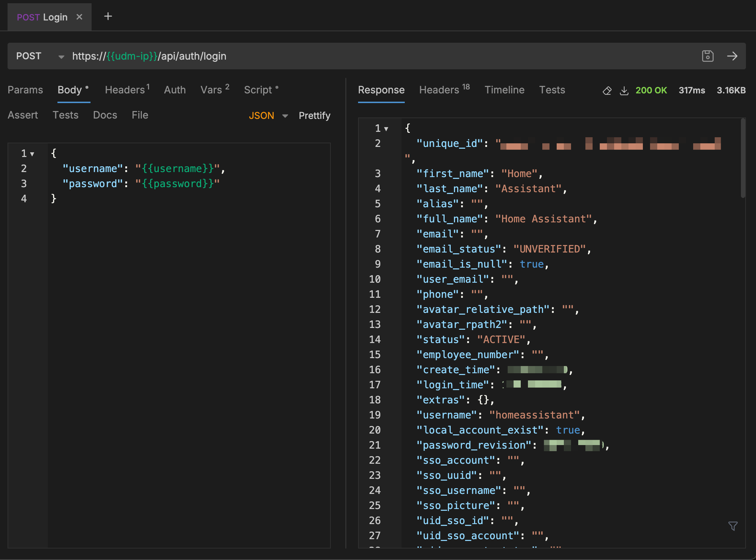Open the Auth tab
Screen dimensions: 756x560
[175, 90]
